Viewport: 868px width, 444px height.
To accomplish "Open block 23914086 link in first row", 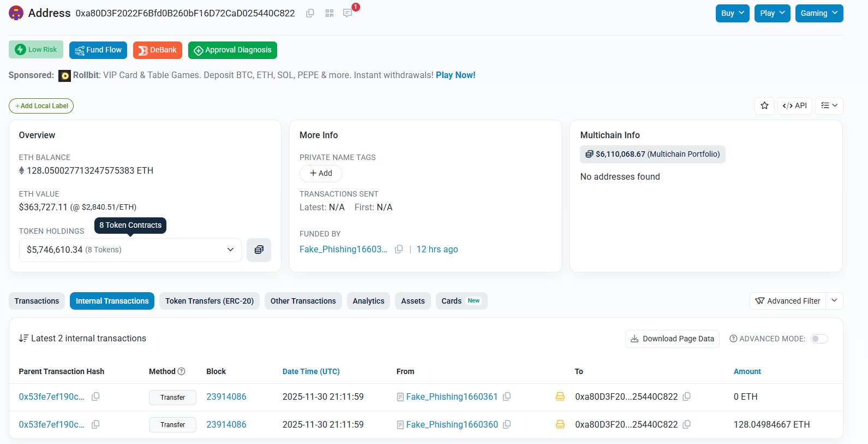I will [226, 396].
